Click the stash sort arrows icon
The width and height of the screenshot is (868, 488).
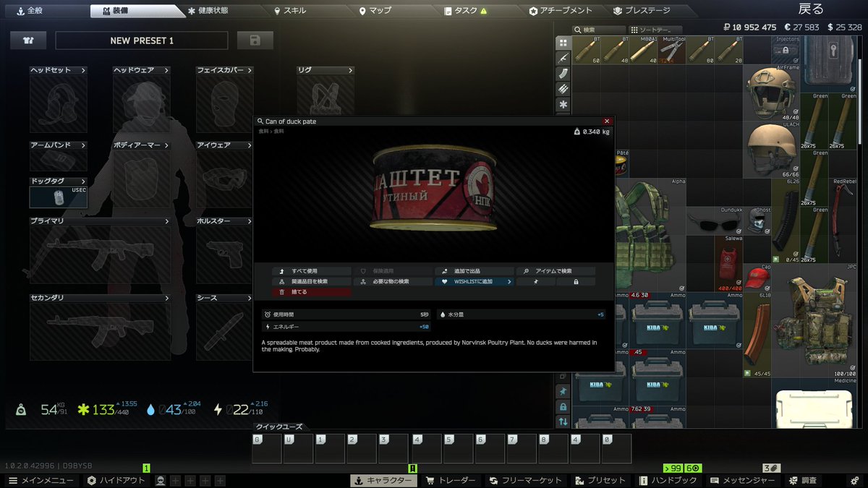(563, 421)
